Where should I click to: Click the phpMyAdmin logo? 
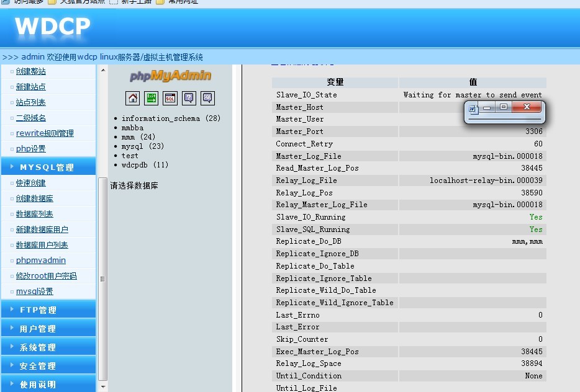click(170, 76)
